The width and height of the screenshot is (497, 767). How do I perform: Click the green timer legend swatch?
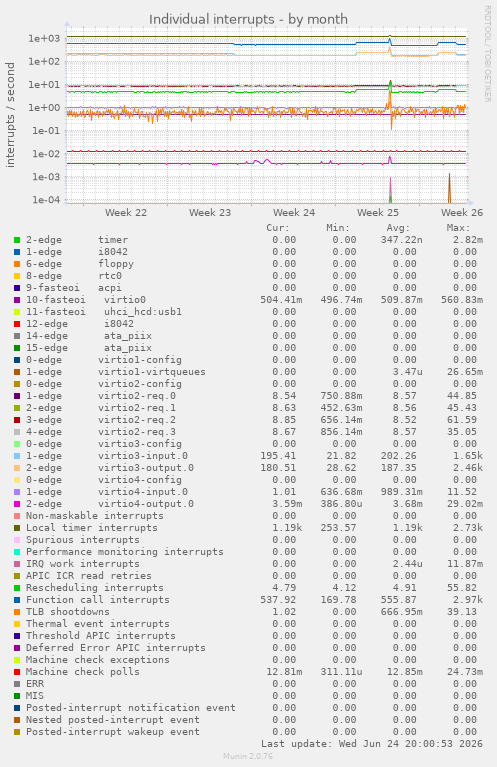point(17,240)
